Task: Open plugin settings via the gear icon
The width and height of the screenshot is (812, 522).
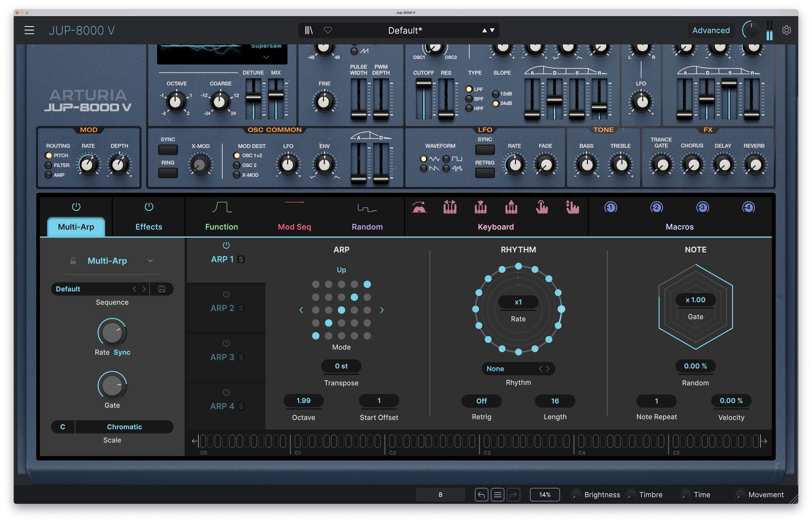Action: click(787, 30)
